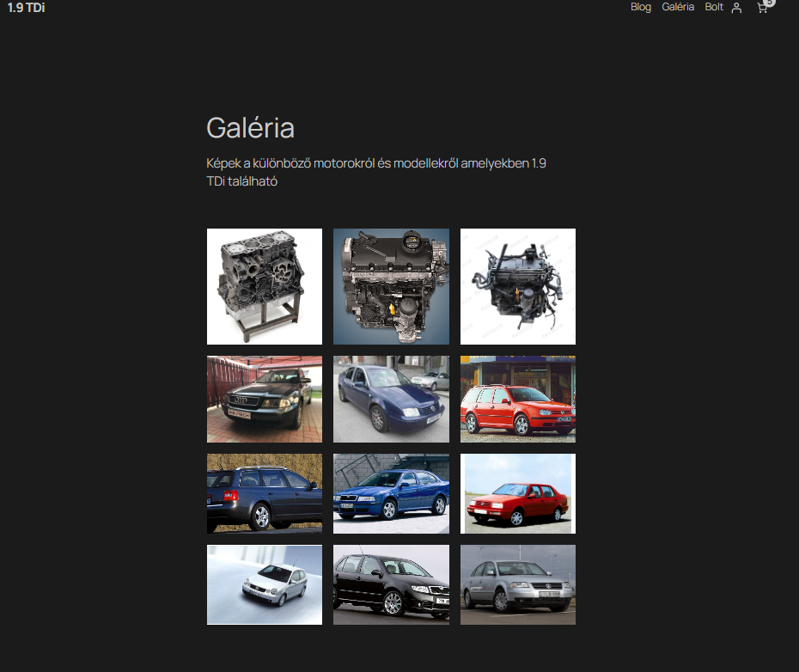The height and width of the screenshot is (672, 799).
Task: Open the grey Audi wagon rear-view photo
Action: click(265, 494)
